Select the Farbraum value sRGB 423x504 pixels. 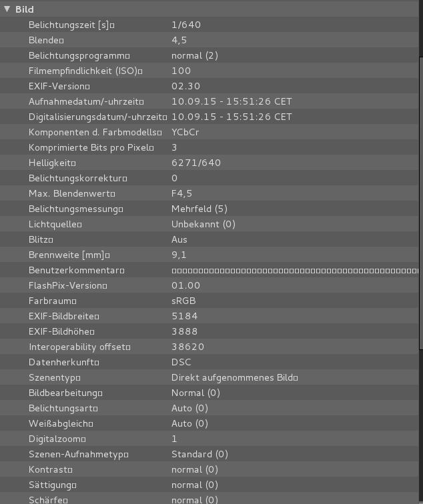click(183, 301)
